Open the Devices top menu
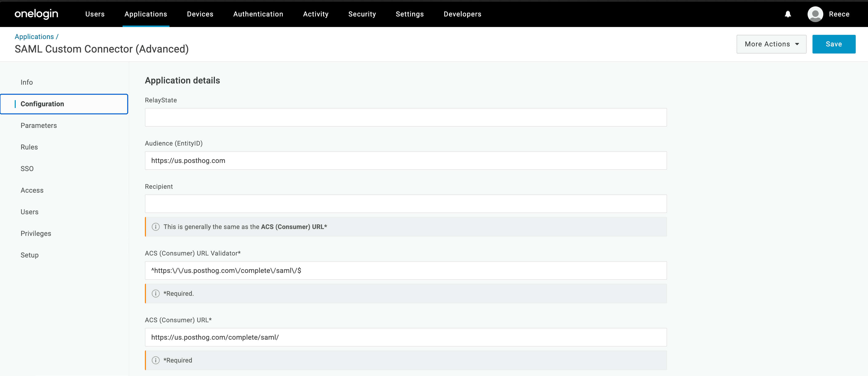The width and height of the screenshot is (868, 376). point(200,14)
